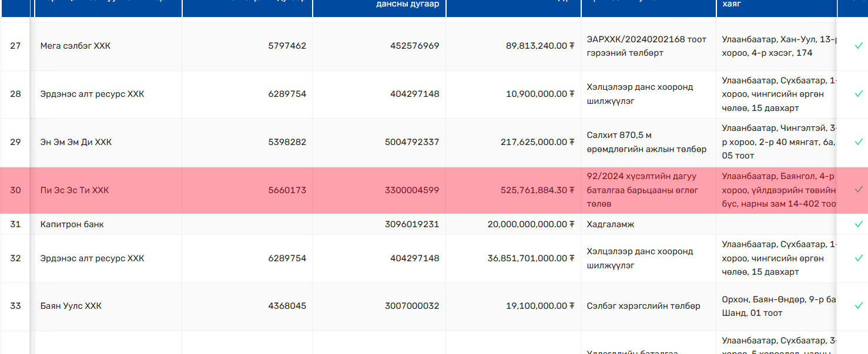The image size is (868, 354).
Task: Select the Баянгол address in row 30
Action: tap(779, 190)
